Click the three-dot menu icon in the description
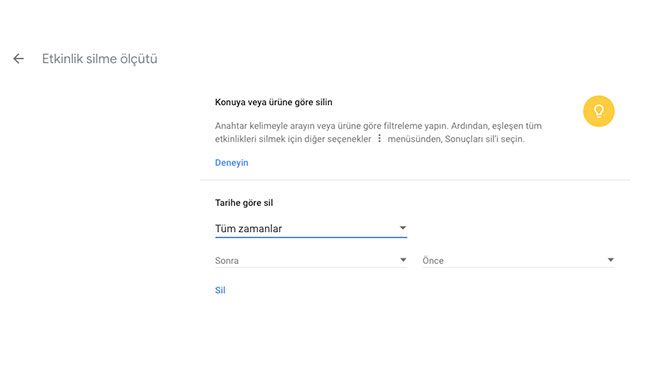This screenshot has height=371, width=660. [379, 138]
